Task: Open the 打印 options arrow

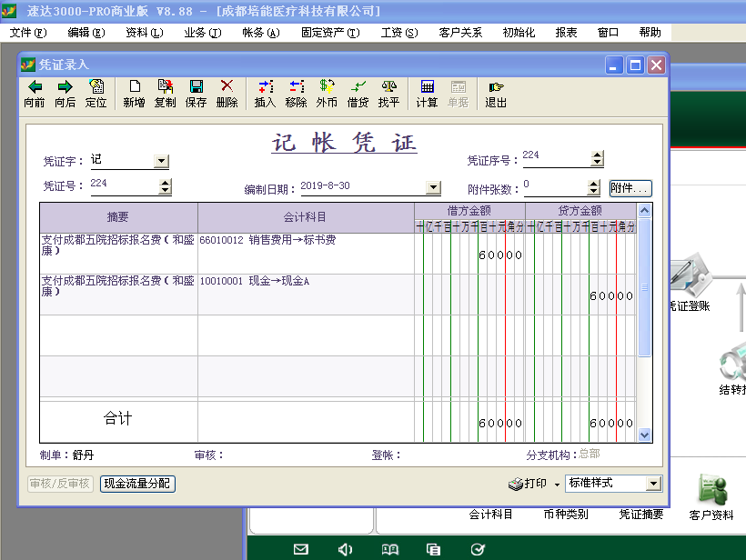Action: [557, 485]
